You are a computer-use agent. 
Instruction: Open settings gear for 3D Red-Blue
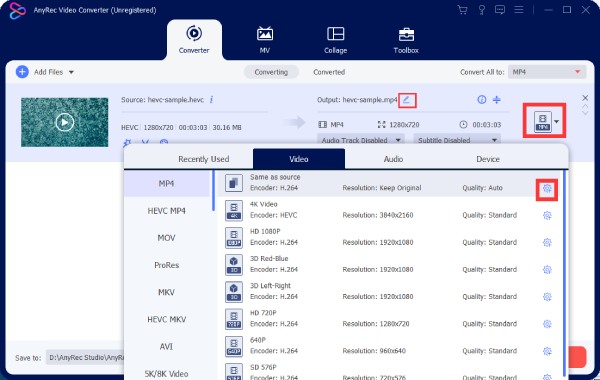547,270
